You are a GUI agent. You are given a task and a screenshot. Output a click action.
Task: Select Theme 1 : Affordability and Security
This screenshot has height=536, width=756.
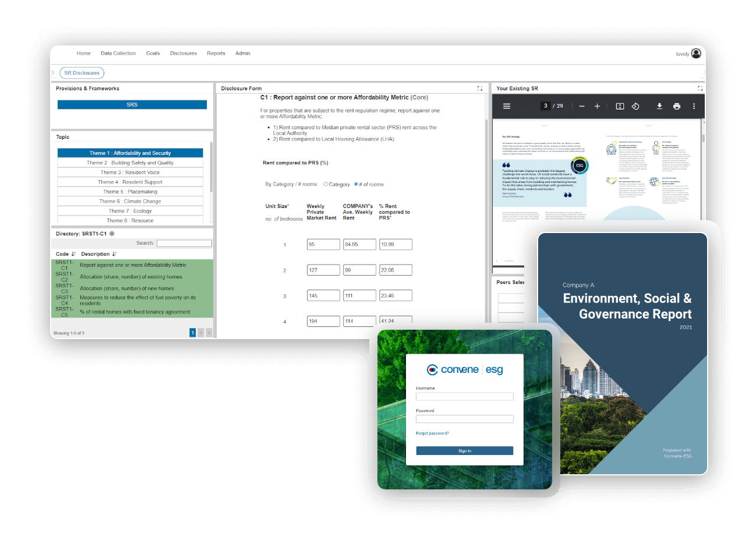(x=130, y=153)
